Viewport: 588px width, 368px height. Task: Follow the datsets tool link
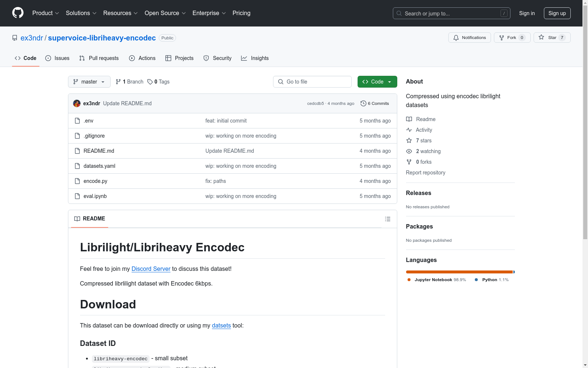tap(221, 325)
